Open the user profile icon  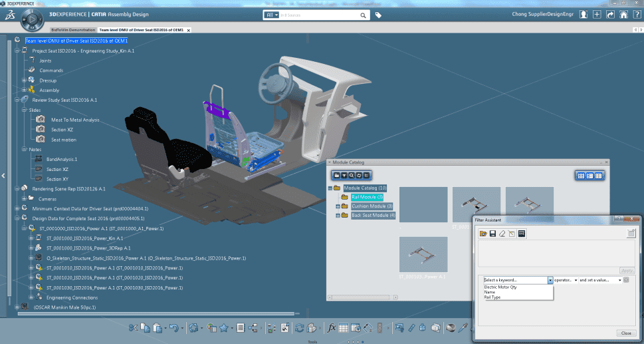pyautogui.click(x=584, y=15)
